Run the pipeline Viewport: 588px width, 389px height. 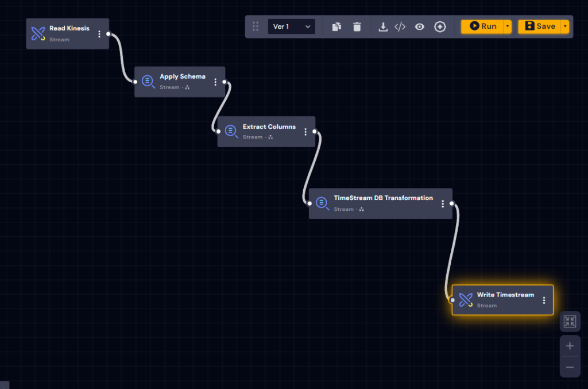pos(482,26)
